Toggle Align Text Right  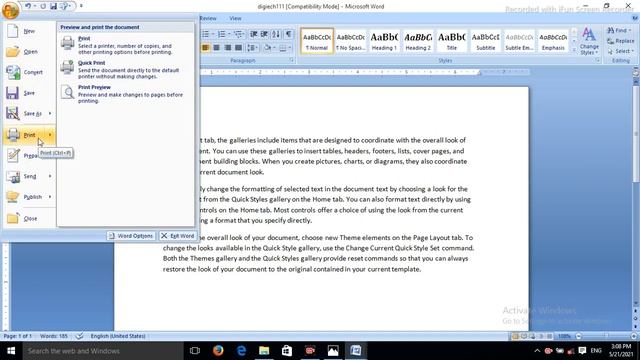click(x=228, y=48)
